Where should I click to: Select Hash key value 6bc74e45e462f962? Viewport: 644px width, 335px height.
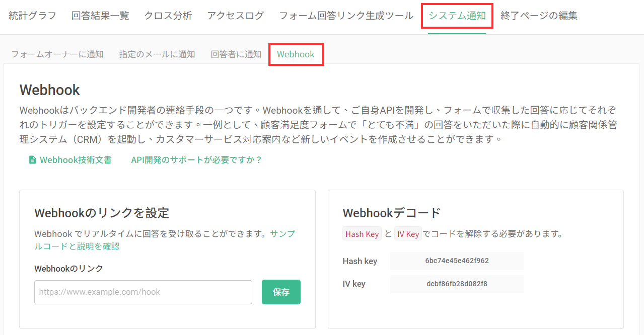(x=457, y=261)
